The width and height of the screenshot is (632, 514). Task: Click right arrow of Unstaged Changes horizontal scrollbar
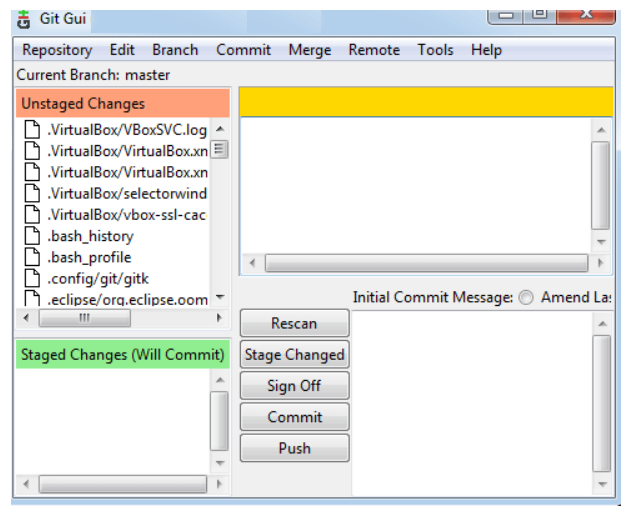pos(219,318)
